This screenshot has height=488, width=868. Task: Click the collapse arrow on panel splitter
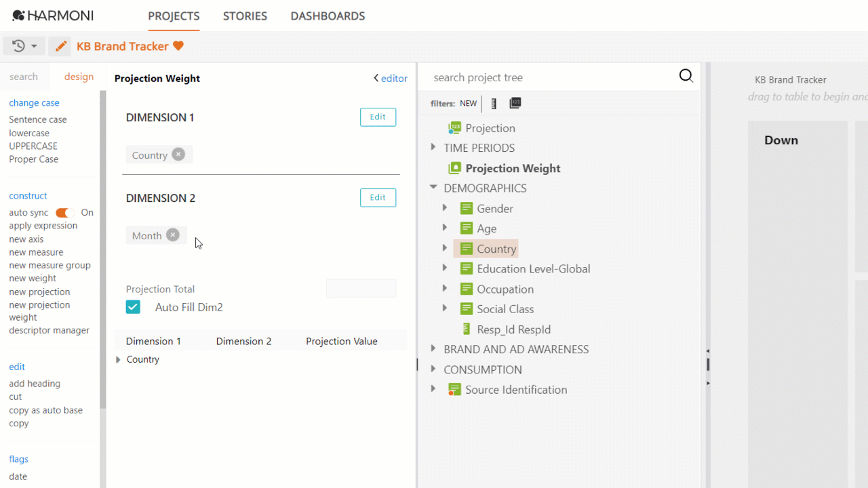click(x=708, y=351)
